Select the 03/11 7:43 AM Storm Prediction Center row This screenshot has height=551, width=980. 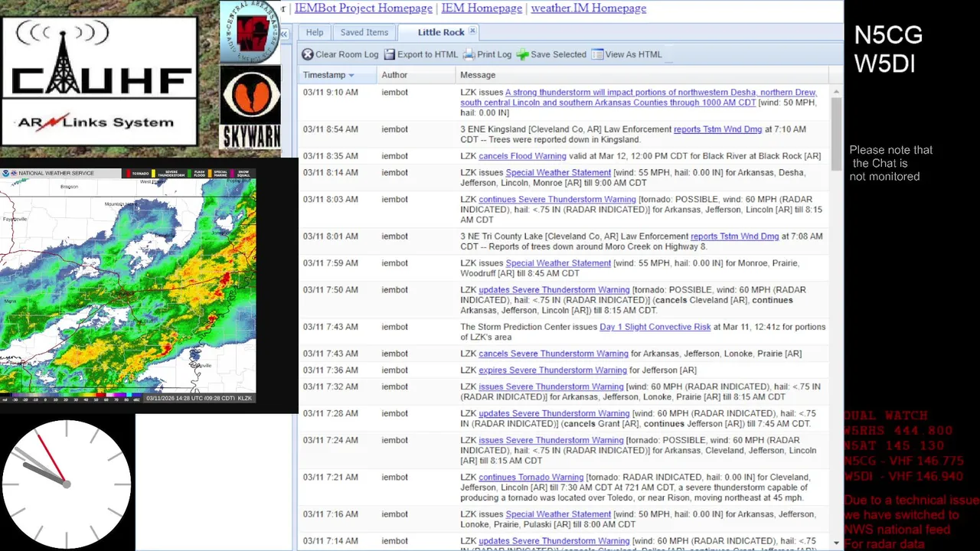pos(564,332)
